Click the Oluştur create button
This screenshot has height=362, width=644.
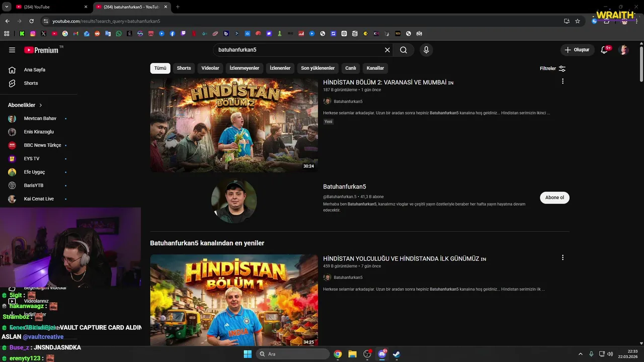[x=577, y=50]
